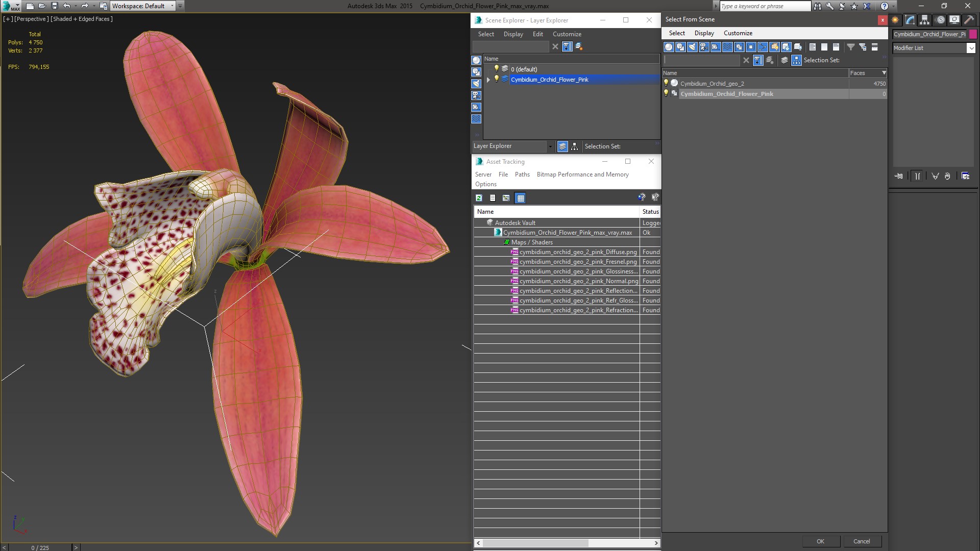
Task: Select Cymbidium_Orchid_geo_2 in Select From Scene list
Action: click(x=712, y=84)
